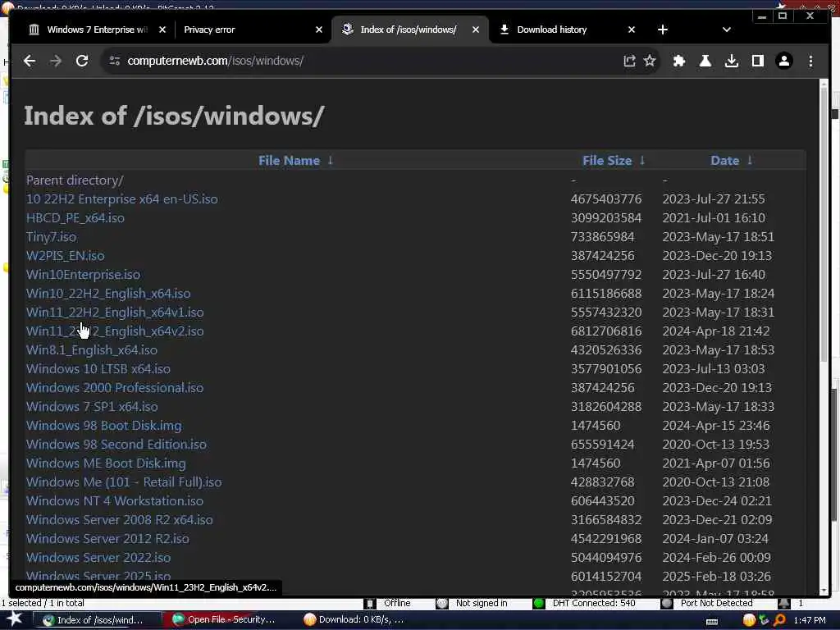The height and width of the screenshot is (630, 840).
Task: Open the Downloads toolbar icon
Action: pyautogui.click(x=731, y=61)
